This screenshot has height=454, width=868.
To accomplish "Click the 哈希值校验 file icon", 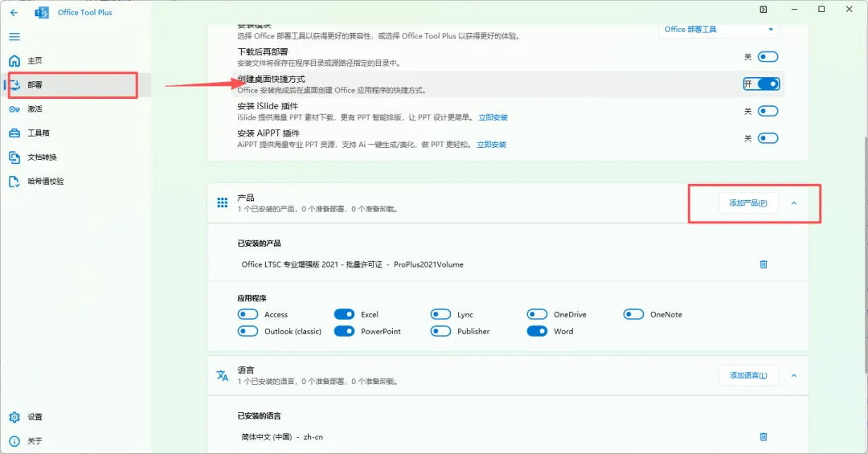I will tap(14, 181).
